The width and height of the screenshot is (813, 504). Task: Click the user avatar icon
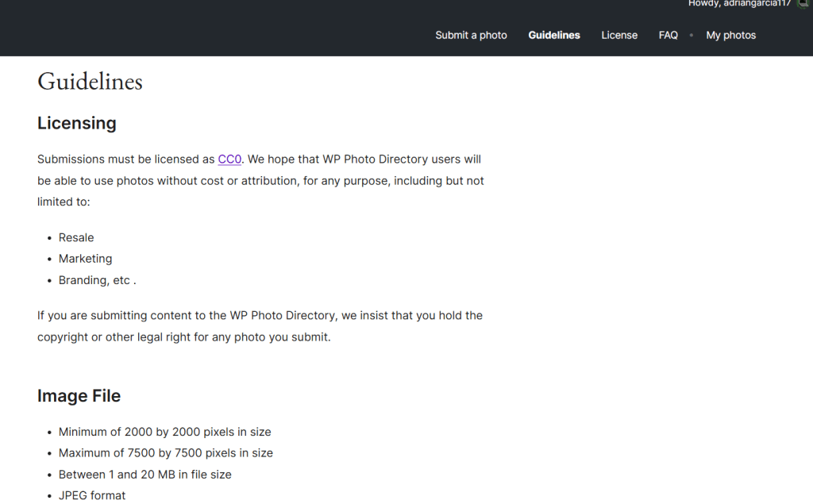(804, 3)
